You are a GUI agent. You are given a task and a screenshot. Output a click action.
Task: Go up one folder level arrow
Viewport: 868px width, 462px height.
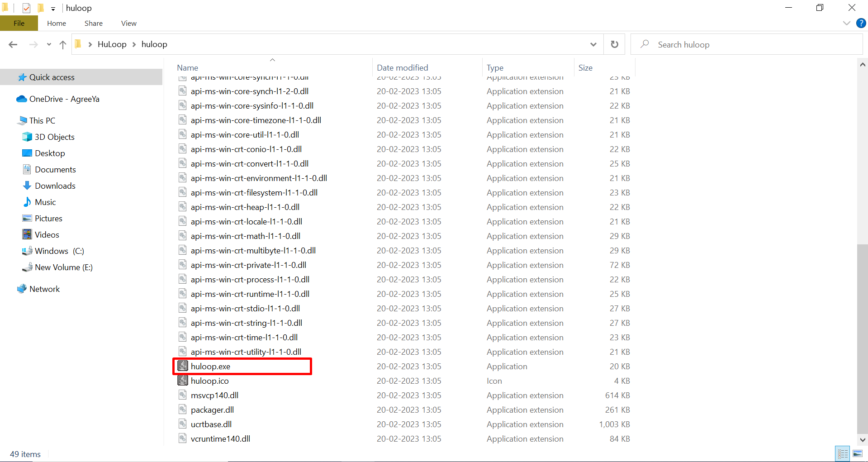click(63, 44)
